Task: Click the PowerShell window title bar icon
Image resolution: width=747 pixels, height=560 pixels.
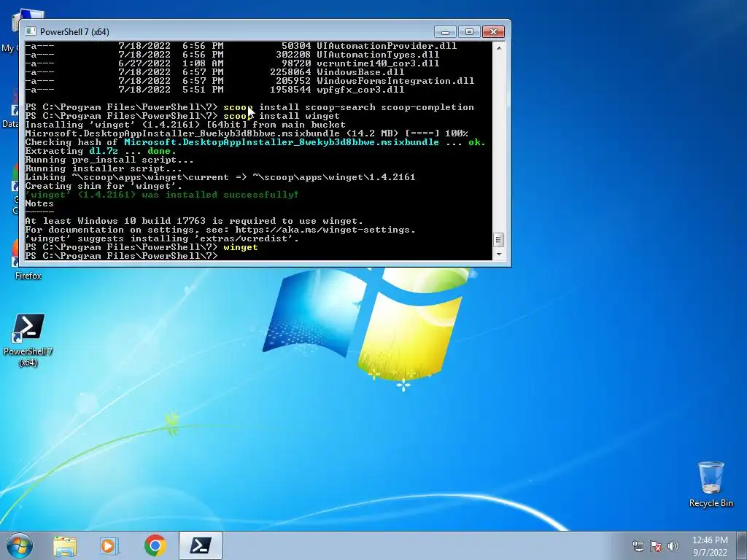Action: [31, 31]
